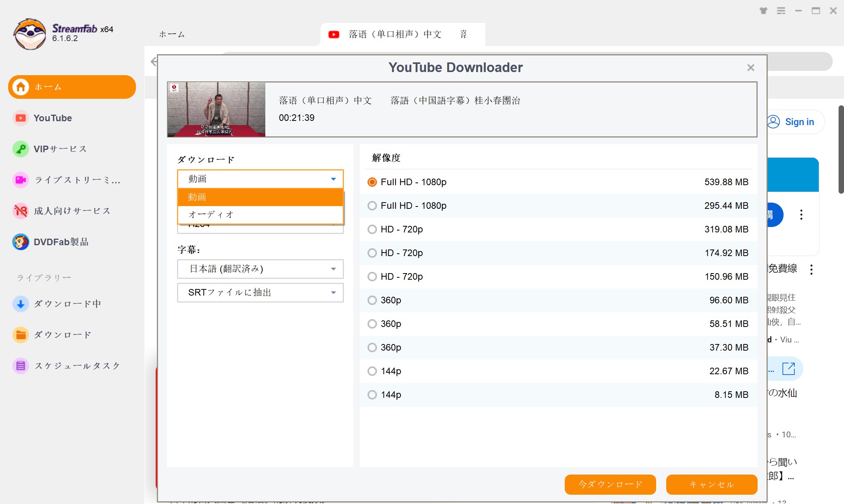
Task: Choose オーディオ from the dropdown list
Action: [260, 215]
